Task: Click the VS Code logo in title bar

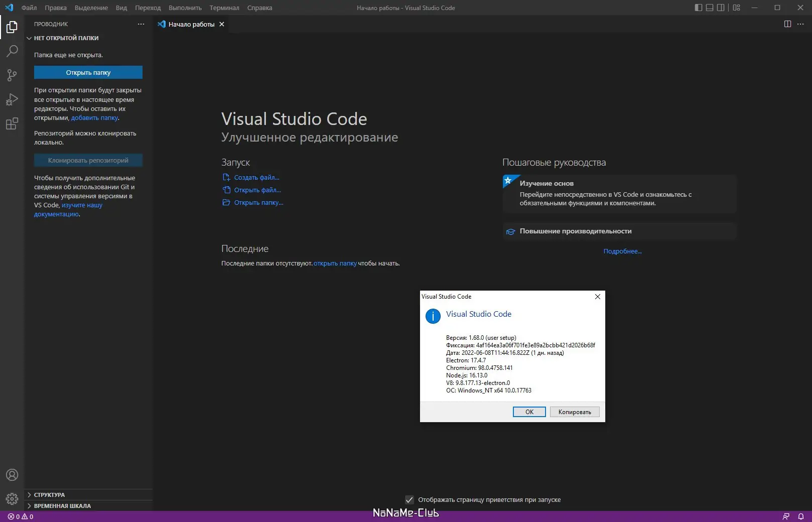Action: pos(9,8)
